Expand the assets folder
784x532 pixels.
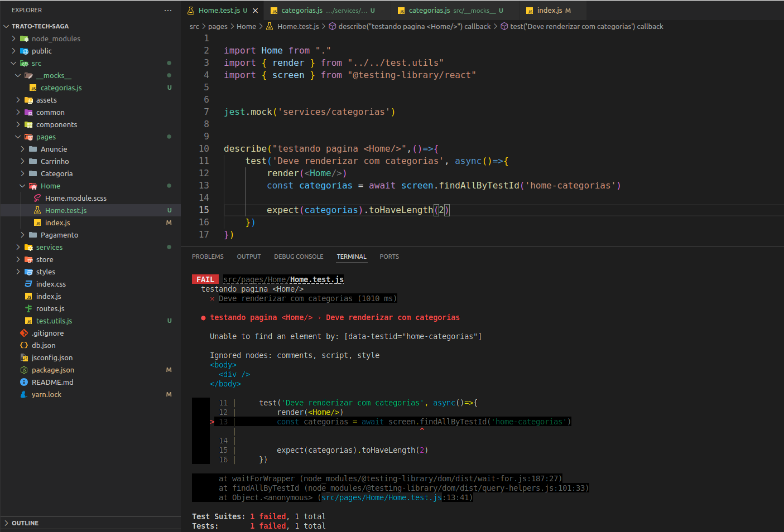[x=18, y=100]
